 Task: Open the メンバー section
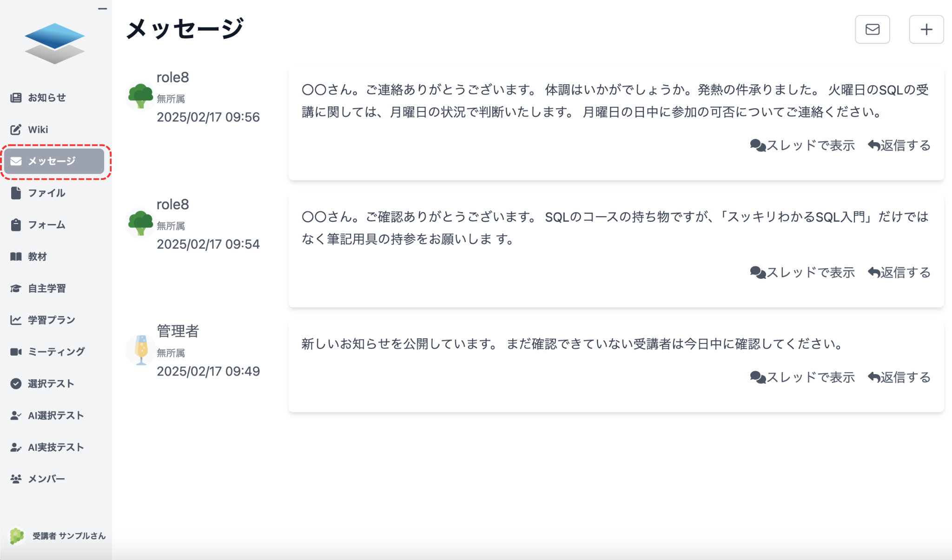pyautogui.click(x=46, y=478)
